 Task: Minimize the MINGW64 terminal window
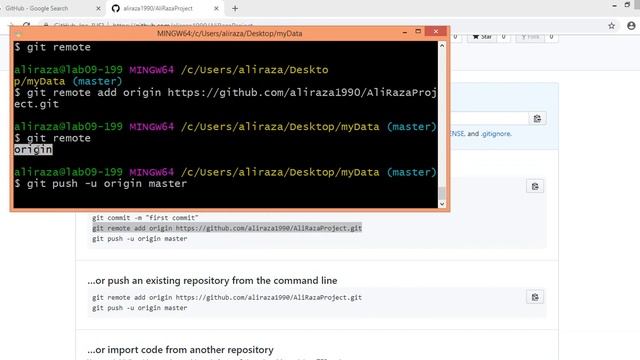tap(404, 32)
